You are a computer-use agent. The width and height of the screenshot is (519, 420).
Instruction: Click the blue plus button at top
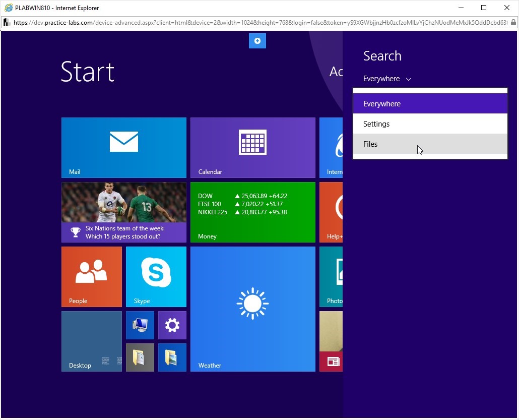[x=257, y=41]
